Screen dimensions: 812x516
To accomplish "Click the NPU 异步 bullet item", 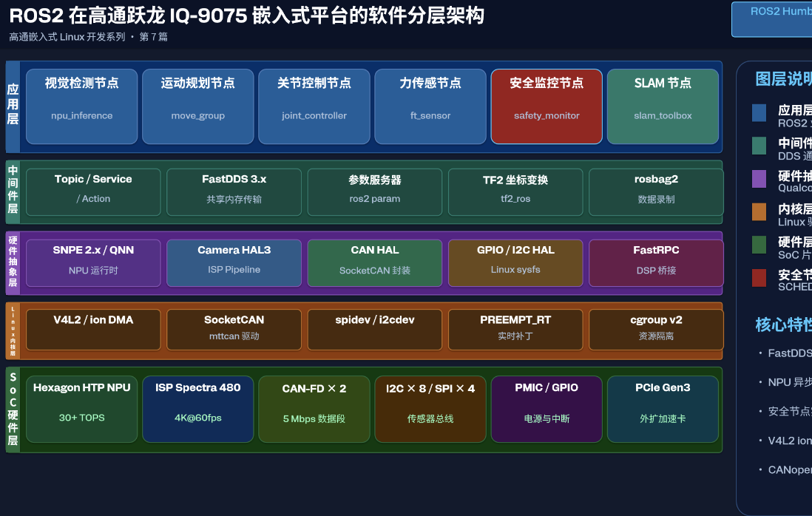I will [786, 382].
